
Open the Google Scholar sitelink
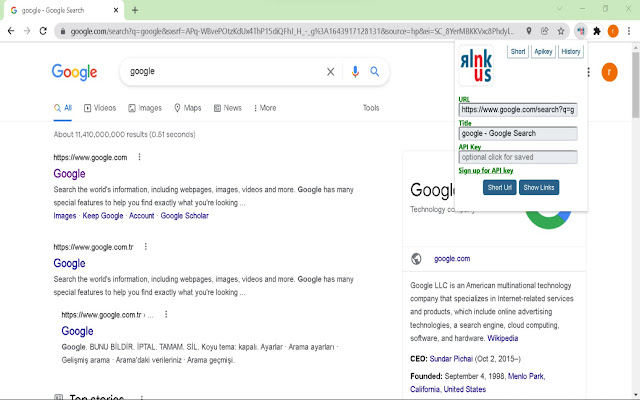coord(184,216)
